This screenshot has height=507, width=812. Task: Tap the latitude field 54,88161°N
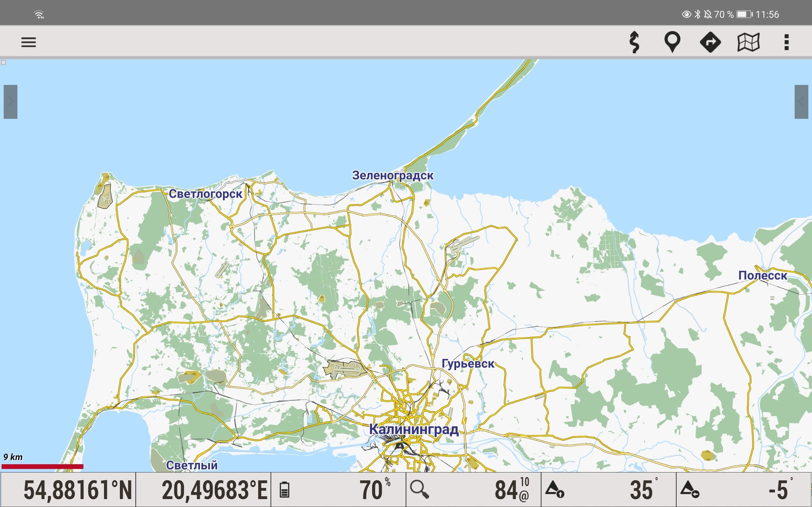(77, 490)
